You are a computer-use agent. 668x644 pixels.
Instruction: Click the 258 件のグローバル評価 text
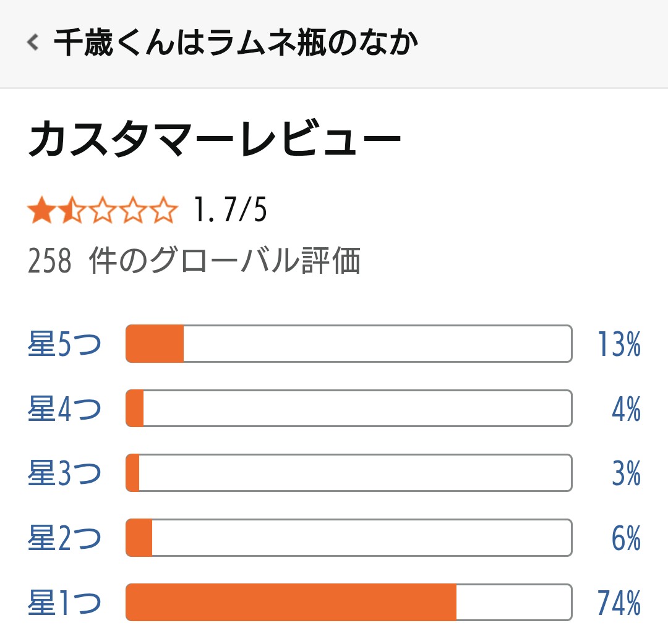pyautogui.click(x=194, y=261)
